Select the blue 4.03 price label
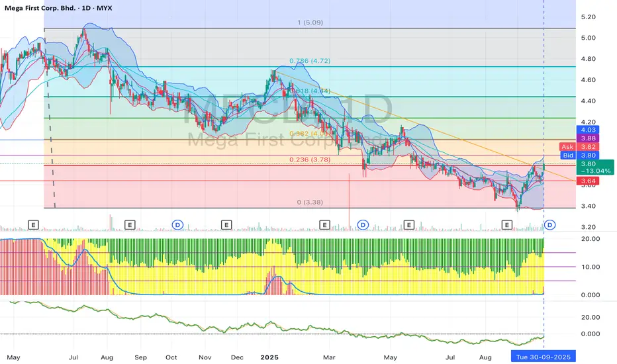The image size is (617, 364). (x=588, y=130)
